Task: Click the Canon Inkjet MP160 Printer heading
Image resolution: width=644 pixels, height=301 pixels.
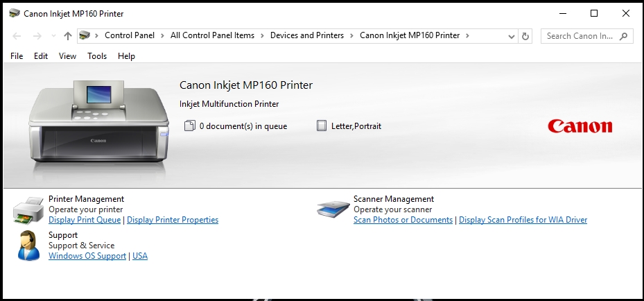Action: (246, 85)
